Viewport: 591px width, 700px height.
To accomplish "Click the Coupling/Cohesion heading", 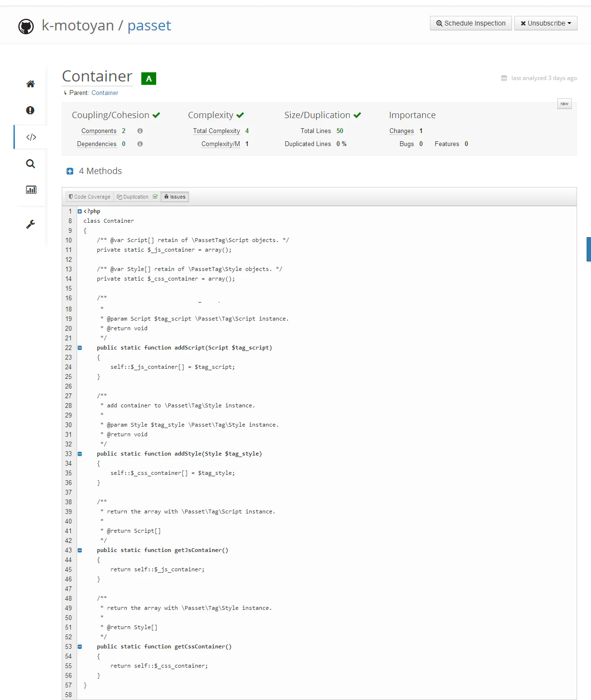I will (x=110, y=115).
